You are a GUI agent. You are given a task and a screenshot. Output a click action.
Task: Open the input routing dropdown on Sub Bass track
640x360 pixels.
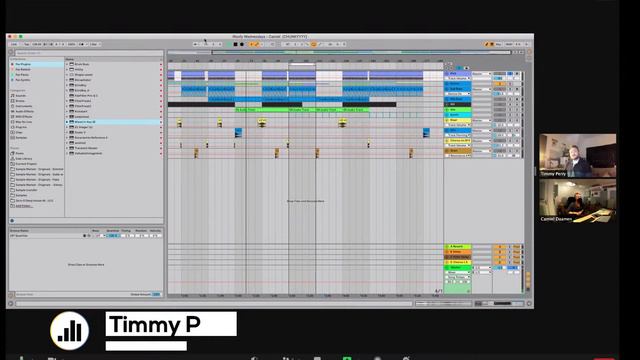pos(482,89)
